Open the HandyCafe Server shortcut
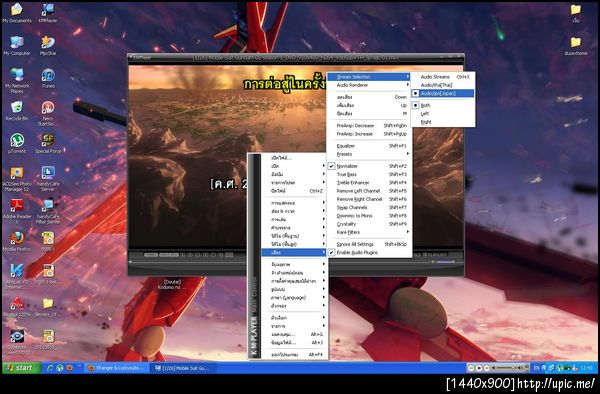This screenshot has height=394, width=600. (x=48, y=179)
